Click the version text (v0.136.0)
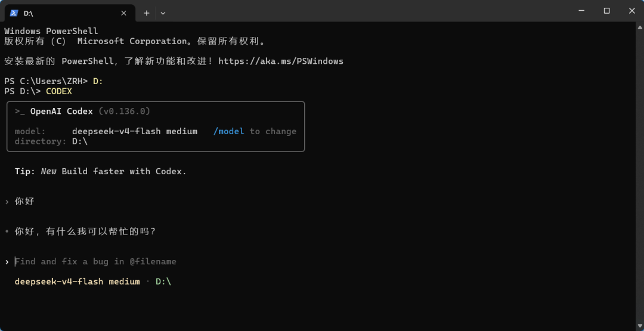 (x=125, y=112)
